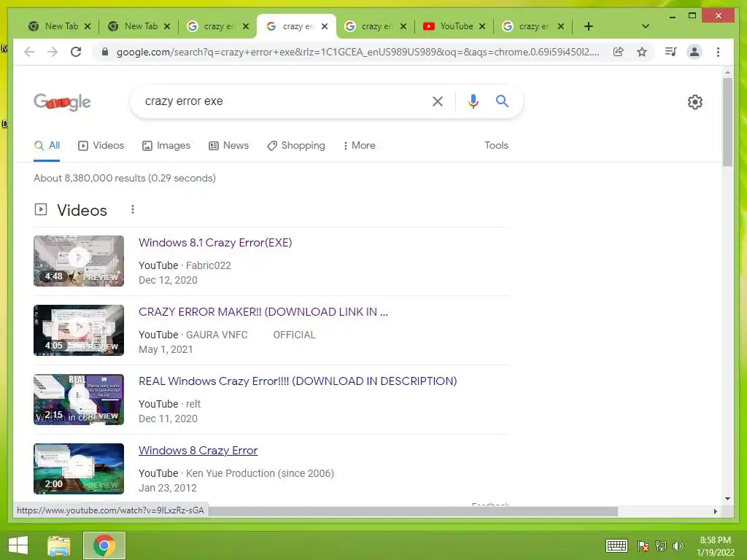Screen dimensions: 747x560
Task: Click the search input field
Action: (281, 101)
